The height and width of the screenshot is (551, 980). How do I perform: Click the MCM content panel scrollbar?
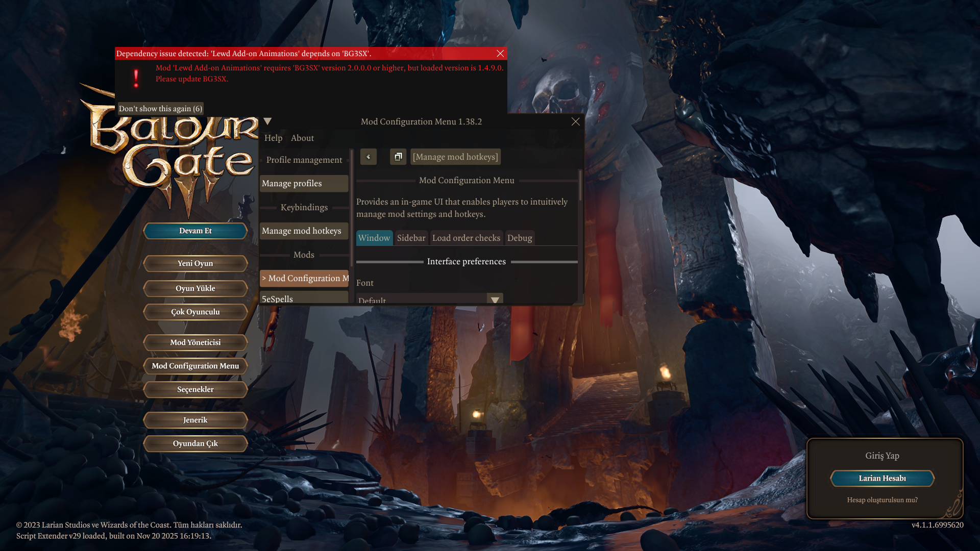580,185
